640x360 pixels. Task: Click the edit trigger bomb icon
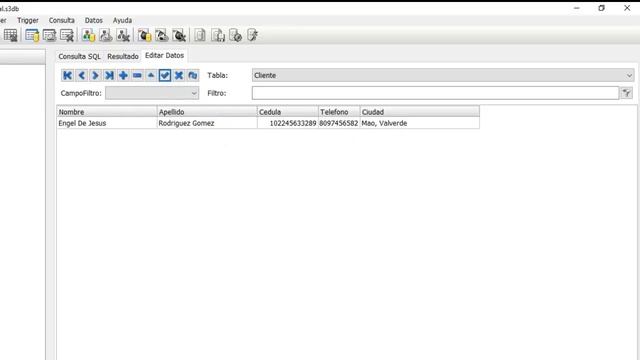point(162,36)
